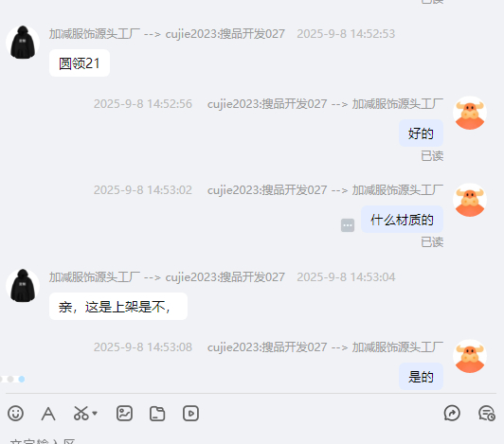504x444 pixels.
Task: Open the orange bull avatar beside '好的'
Action: [x=470, y=113]
